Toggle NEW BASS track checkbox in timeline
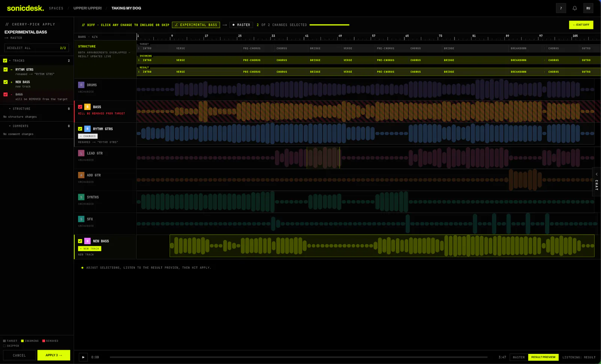This screenshot has height=364, width=601. pyautogui.click(x=80, y=241)
